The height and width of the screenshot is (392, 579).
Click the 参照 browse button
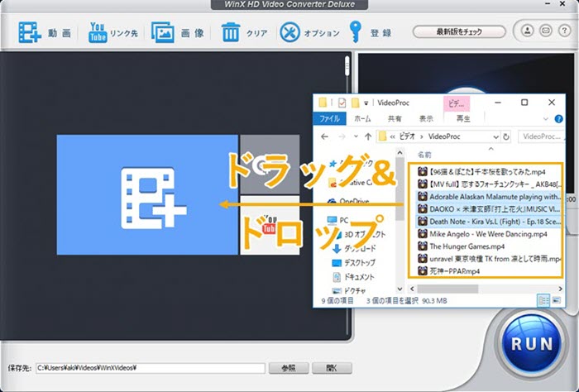[289, 368]
